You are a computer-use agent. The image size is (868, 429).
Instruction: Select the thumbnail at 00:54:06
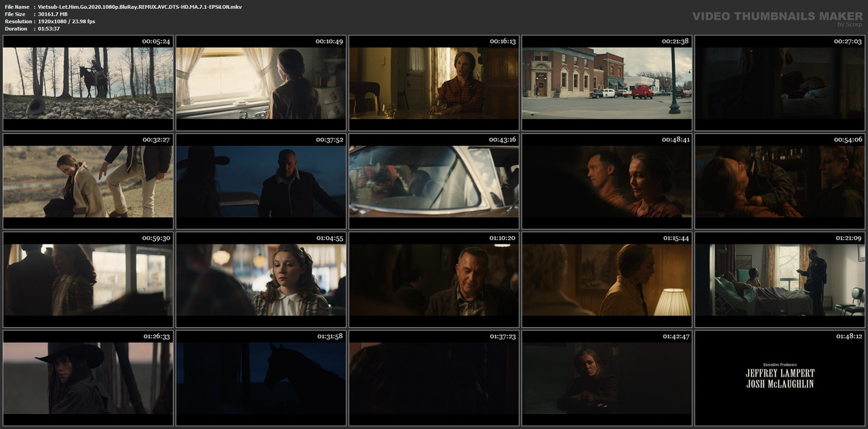pos(780,181)
